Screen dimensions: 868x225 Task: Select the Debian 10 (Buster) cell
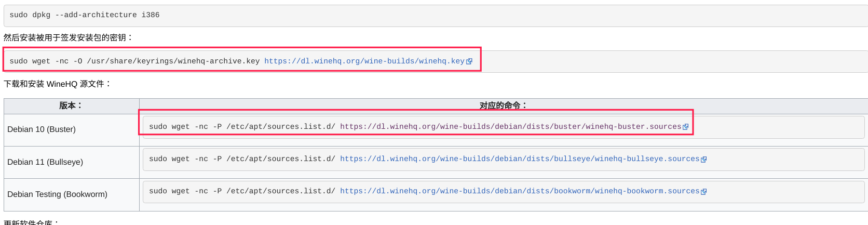tap(42, 129)
